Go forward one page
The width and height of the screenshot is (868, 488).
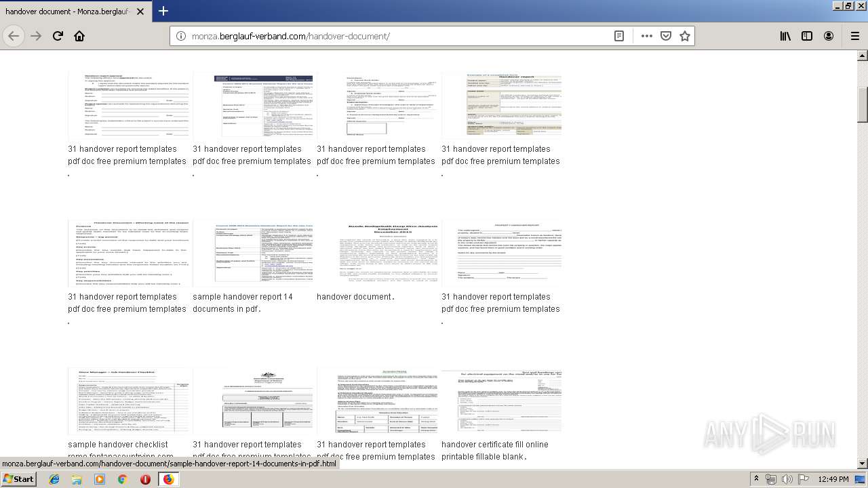pyautogui.click(x=36, y=36)
